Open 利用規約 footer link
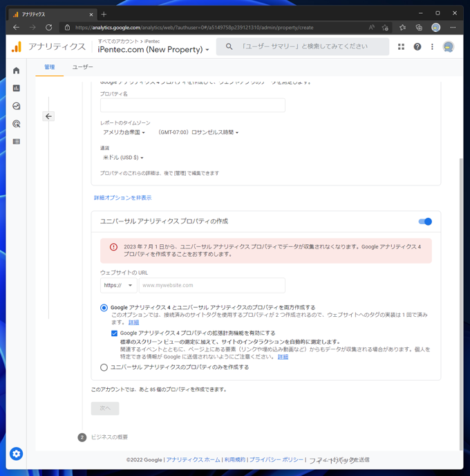Image resolution: width=470 pixels, height=476 pixels. 235,459
